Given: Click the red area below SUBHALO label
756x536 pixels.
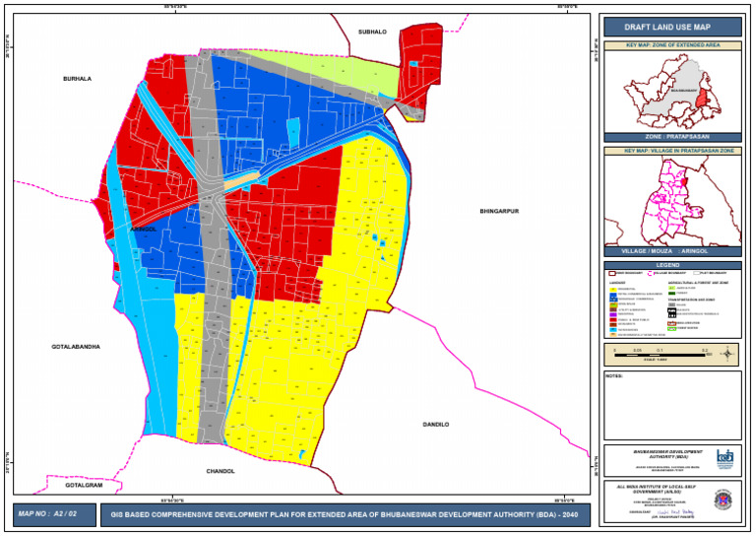Looking at the screenshot, I should tap(421, 65).
